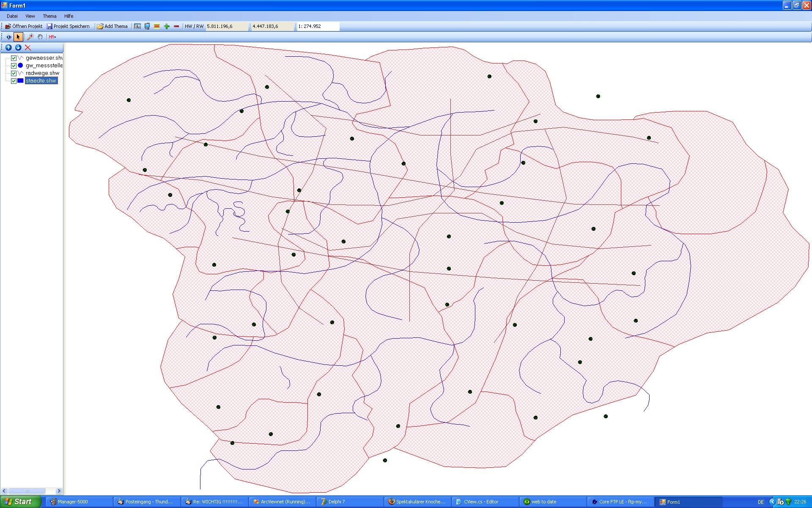
Task: Hide the radwege.shw layer via checkbox
Action: coord(14,73)
